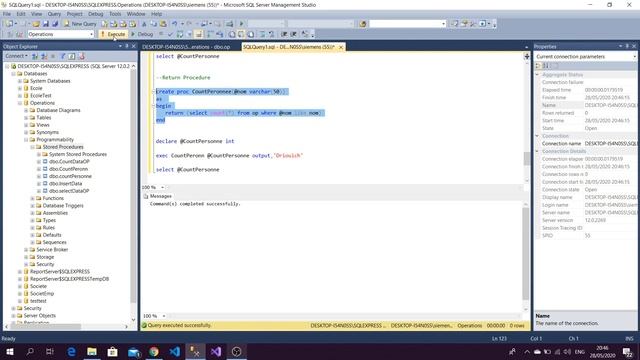The height and width of the screenshot is (360, 640).
Task: Open a New Query window
Action: [80, 24]
